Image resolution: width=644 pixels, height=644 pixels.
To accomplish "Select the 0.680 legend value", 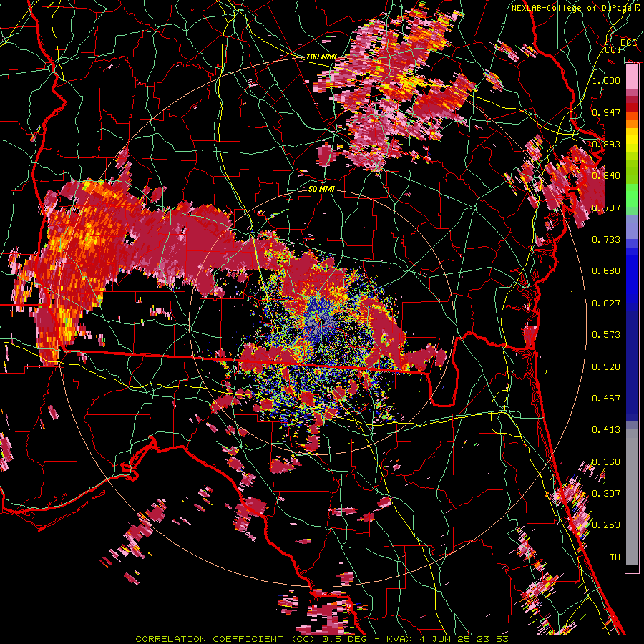I will (606, 271).
